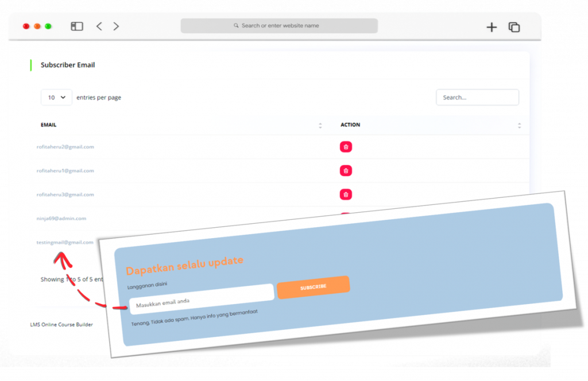The height and width of the screenshot is (381, 588).
Task: Open a new tab with the plus icon
Action: [492, 27]
